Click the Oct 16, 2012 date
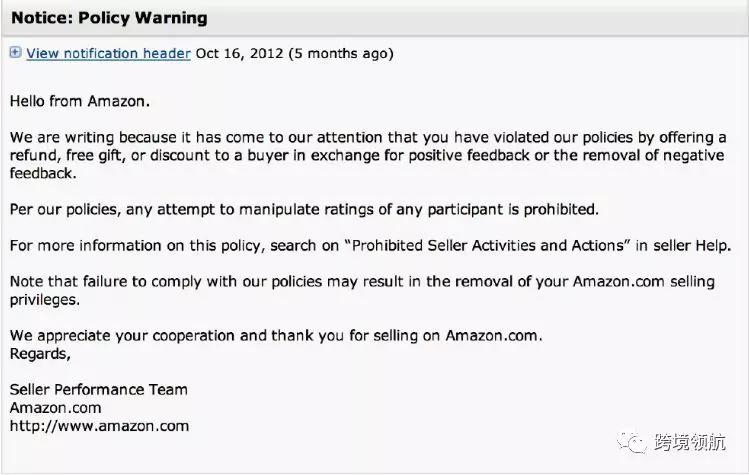Image resolution: width=749 pixels, height=475 pixels. 240,54
